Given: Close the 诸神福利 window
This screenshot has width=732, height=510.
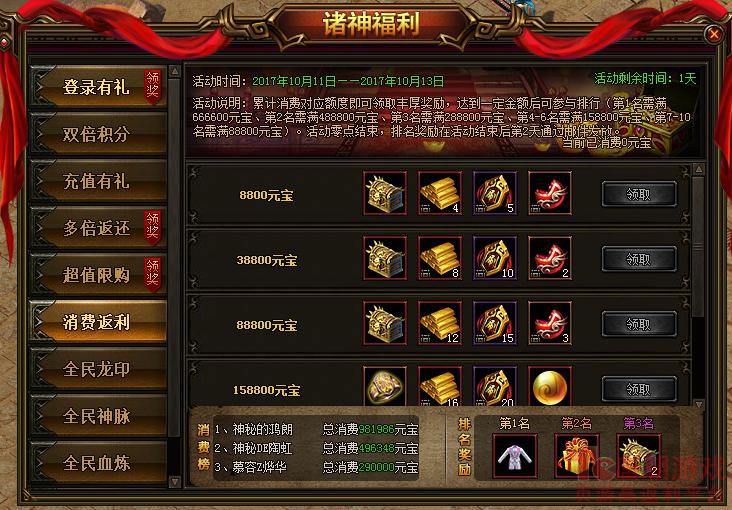Looking at the screenshot, I should [x=714, y=34].
